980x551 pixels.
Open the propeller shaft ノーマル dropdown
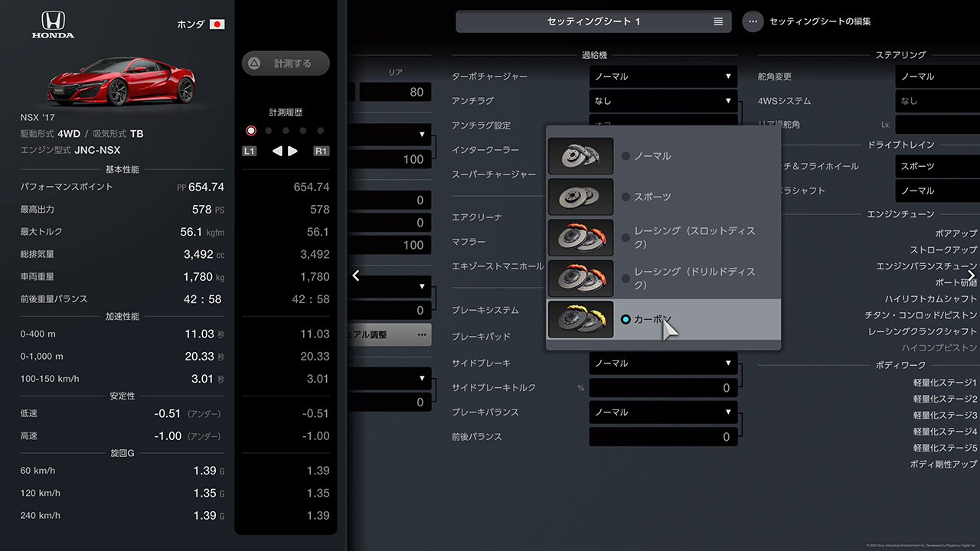point(938,191)
